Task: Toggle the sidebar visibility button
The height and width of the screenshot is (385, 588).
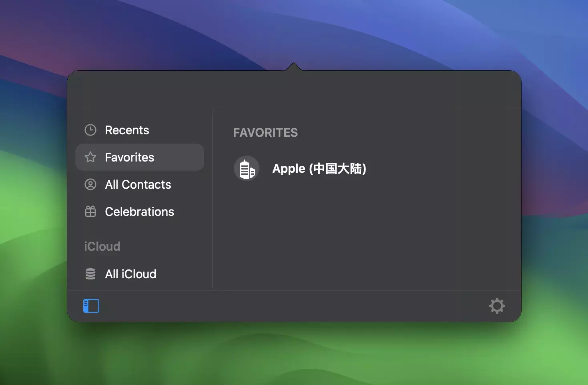Action: pyautogui.click(x=91, y=306)
